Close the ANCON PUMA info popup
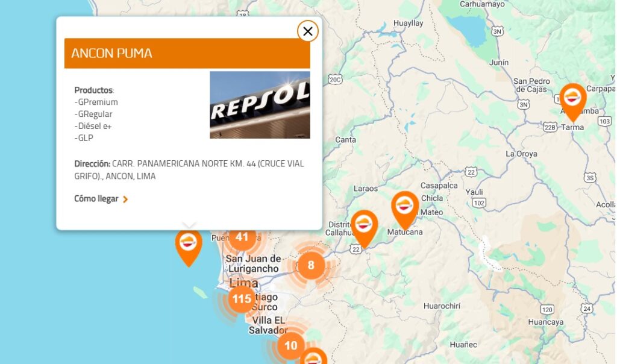The image size is (617, 364). point(308,31)
